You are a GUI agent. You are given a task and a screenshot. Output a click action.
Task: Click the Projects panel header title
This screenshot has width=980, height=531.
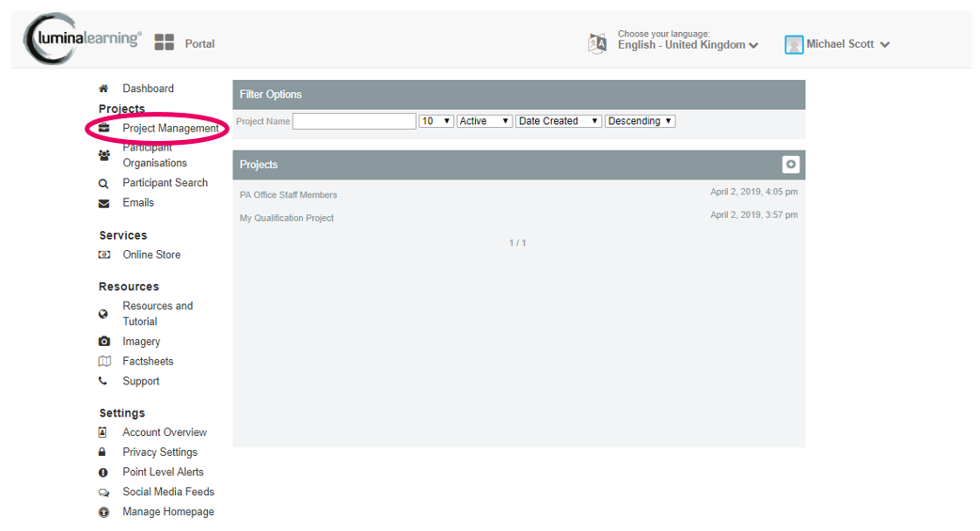click(258, 164)
